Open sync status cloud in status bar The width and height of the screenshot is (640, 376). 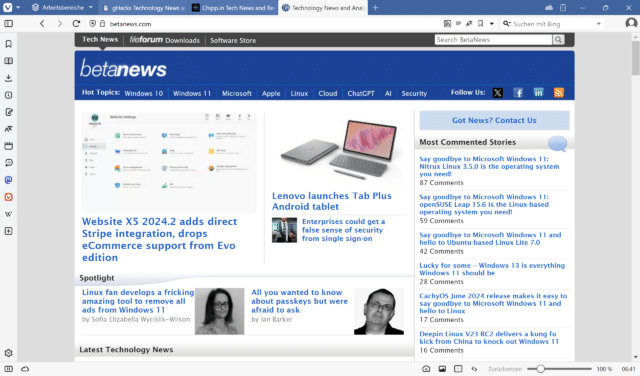25,369
